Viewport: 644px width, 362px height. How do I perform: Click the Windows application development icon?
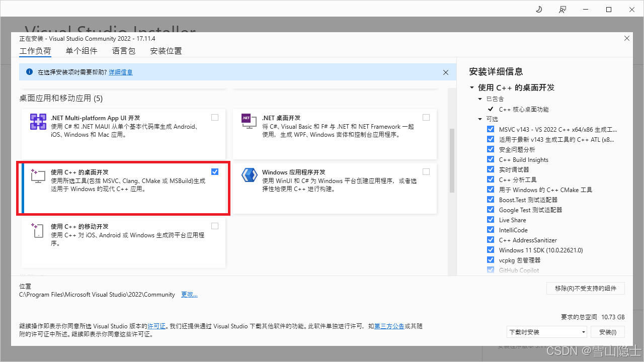tap(250, 175)
